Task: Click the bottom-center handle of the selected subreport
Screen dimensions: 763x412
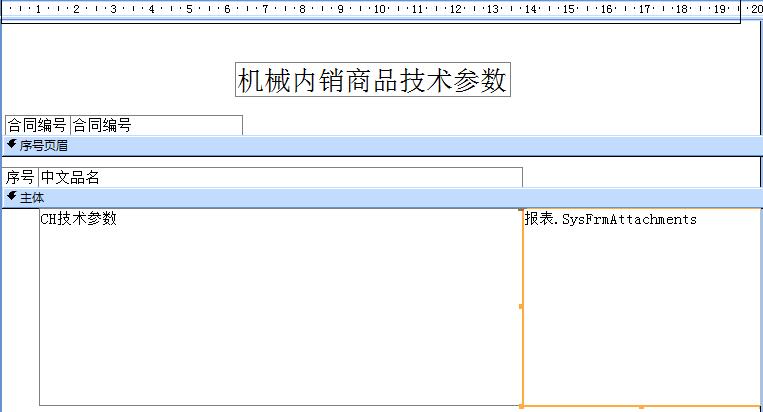Action: [x=641, y=407]
